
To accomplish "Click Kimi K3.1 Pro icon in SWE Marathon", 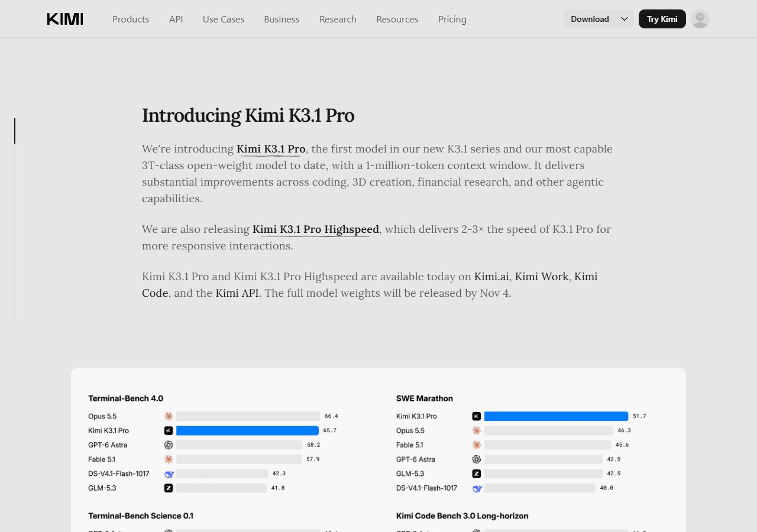I will [x=477, y=416].
